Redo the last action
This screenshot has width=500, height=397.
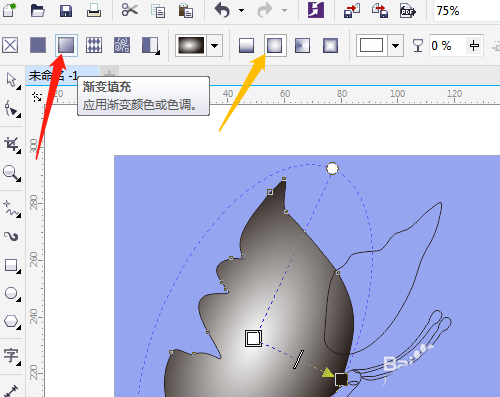[265, 10]
